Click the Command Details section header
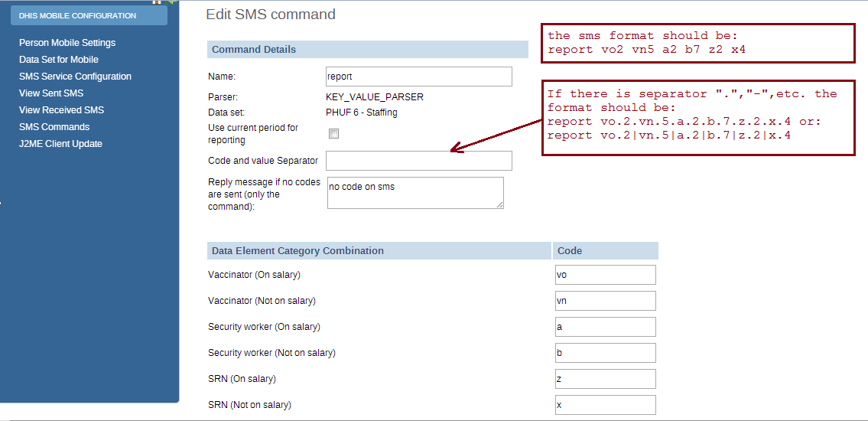868x421 pixels. click(x=367, y=50)
